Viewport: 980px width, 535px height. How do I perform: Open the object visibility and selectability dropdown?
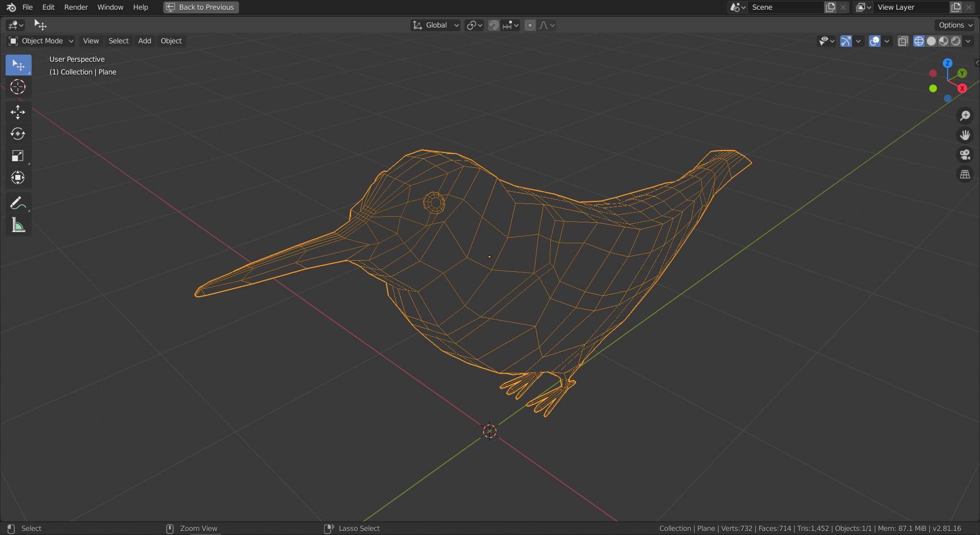pos(826,41)
